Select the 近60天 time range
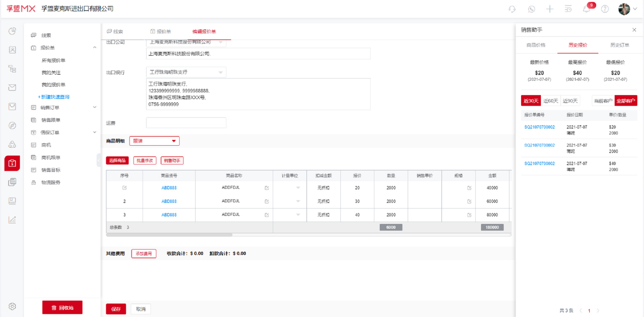The width and height of the screenshot is (644, 317). tap(551, 101)
